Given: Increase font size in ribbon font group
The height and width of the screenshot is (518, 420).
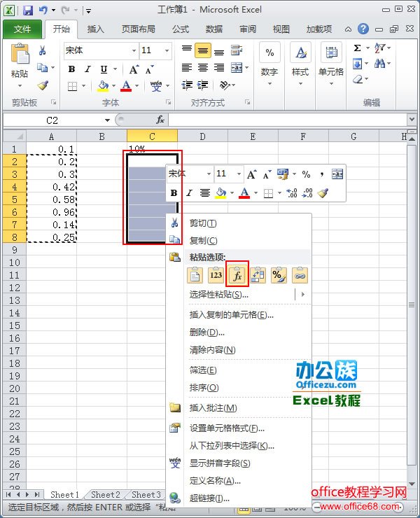Looking at the screenshot, I should tap(134, 70).
